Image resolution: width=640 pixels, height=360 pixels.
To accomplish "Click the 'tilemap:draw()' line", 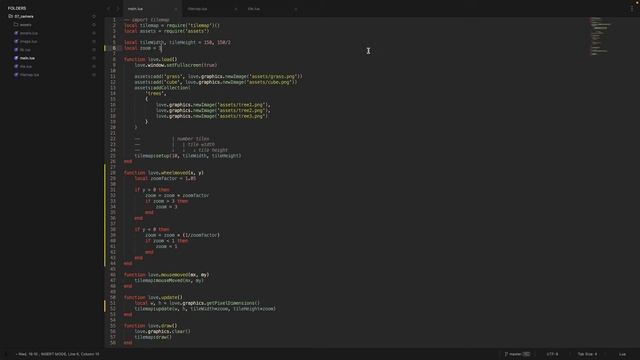I will coord(153,337).
